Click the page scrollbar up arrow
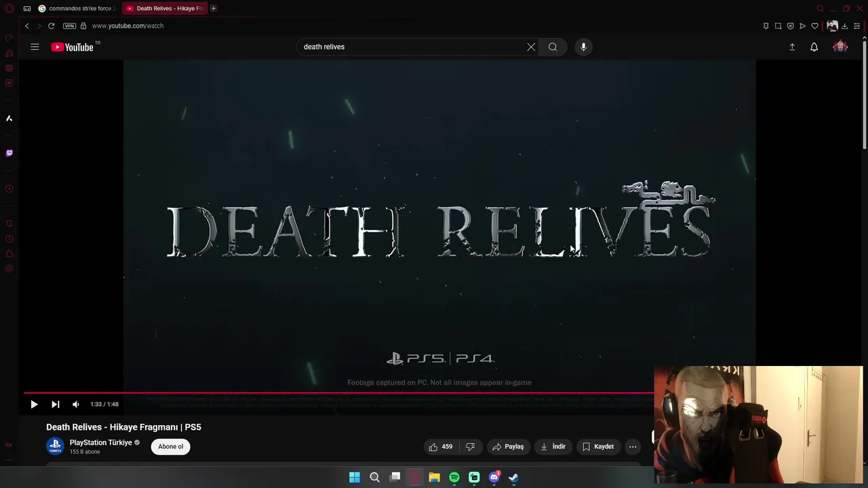The height and width of the screenshot is (488, 868). pyautogui.click(x=865, y=37)
